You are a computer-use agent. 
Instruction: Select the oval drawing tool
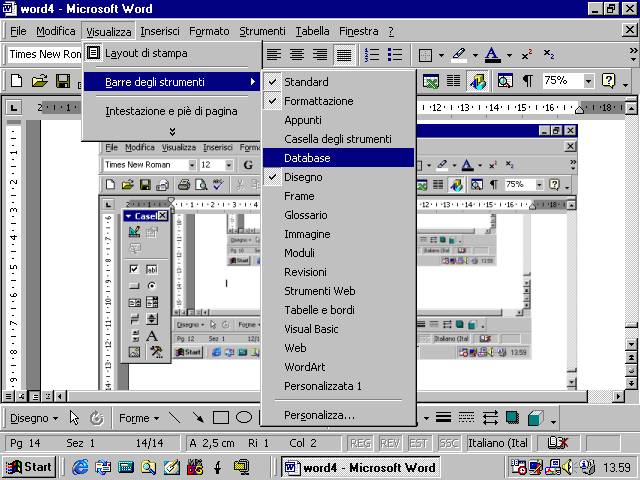[244, 418]
